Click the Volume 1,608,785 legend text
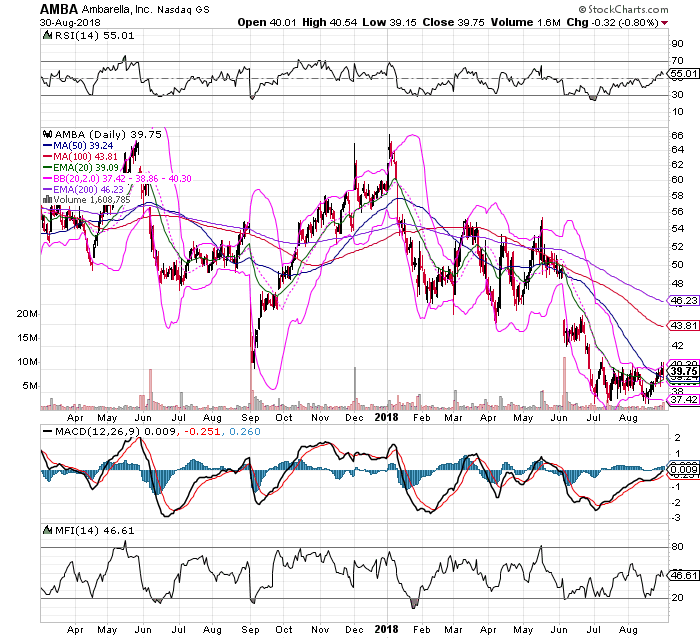 (x=92, y=200)
